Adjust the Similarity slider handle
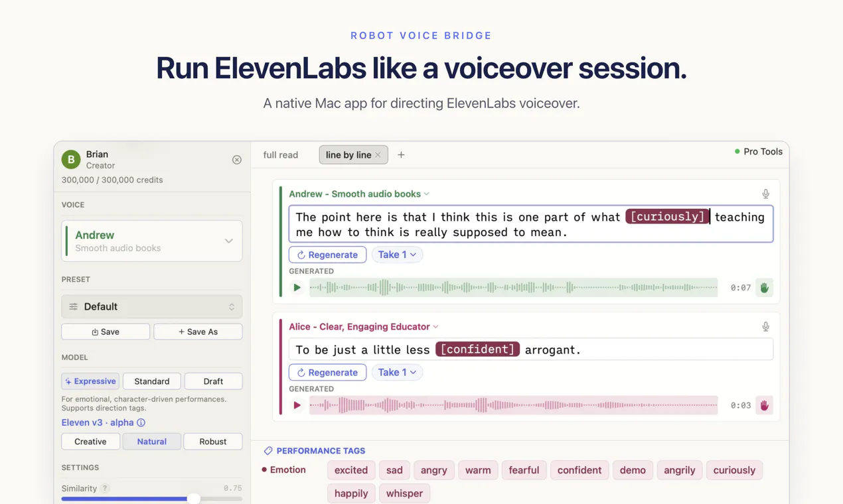Screen dimensions: 843x504 (193, 499)
